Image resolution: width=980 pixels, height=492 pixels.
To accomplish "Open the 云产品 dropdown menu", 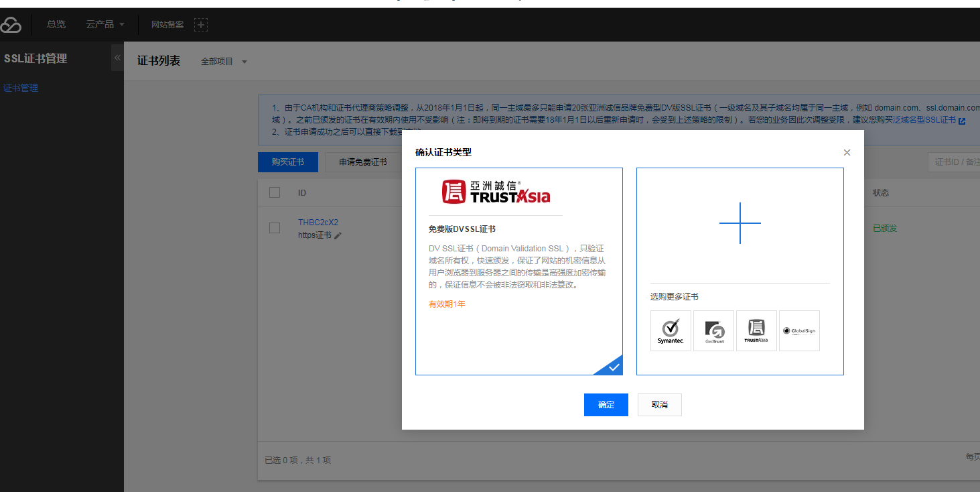I will [x=105, y=24].
